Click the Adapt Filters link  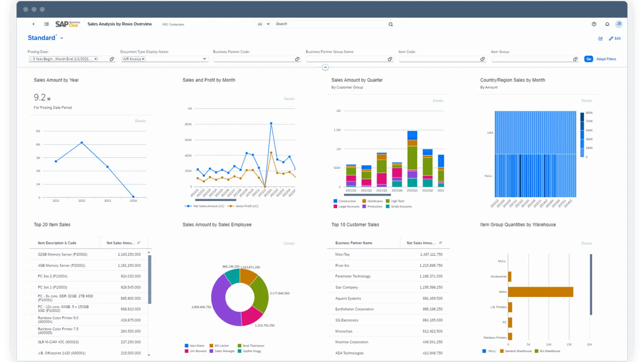click(606, 59)
